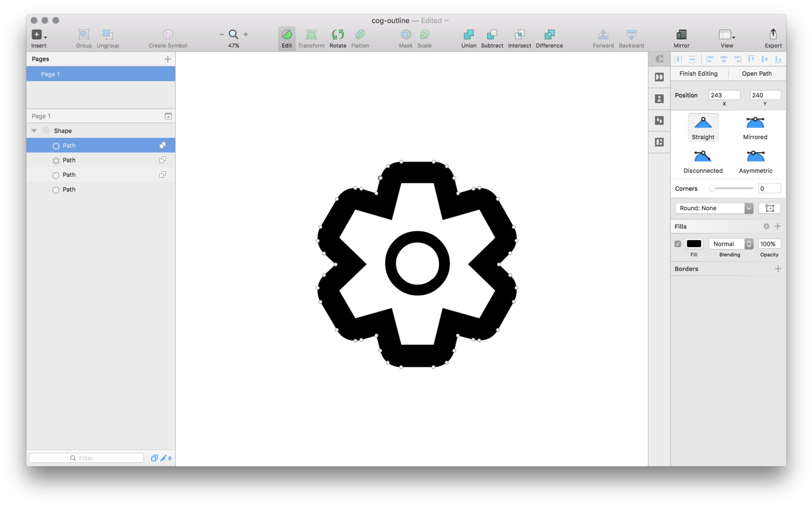The height and width of the screenshot is (506, 812).
Task: Click the black fill color swatch
Action: (694, 244)
